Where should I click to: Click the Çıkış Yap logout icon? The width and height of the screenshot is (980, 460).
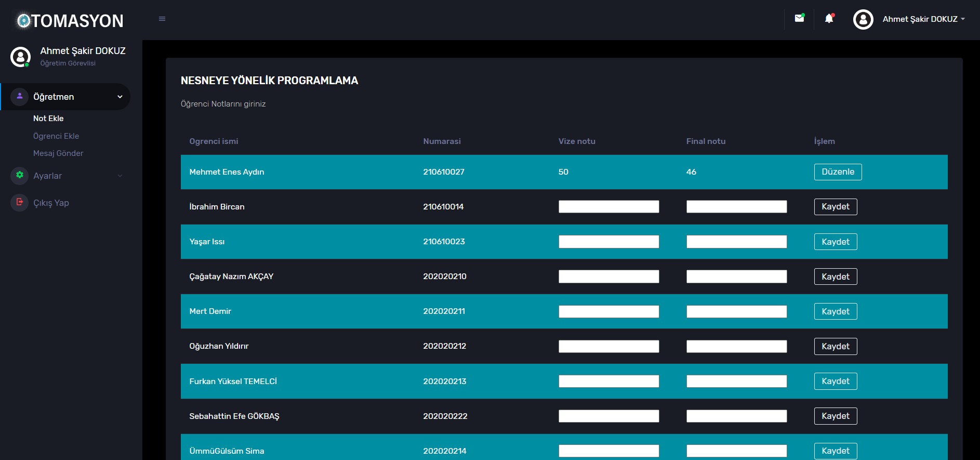(x=20, y=202)
